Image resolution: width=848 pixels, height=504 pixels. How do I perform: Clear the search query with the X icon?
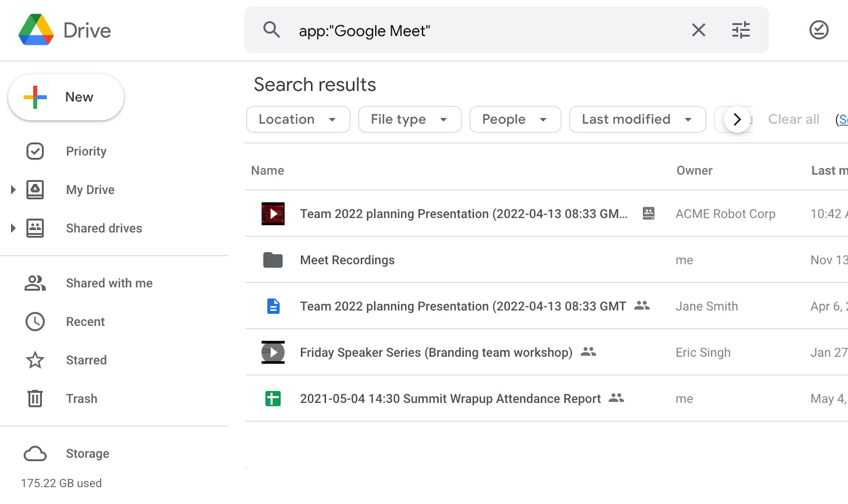(x=699, y=30)
